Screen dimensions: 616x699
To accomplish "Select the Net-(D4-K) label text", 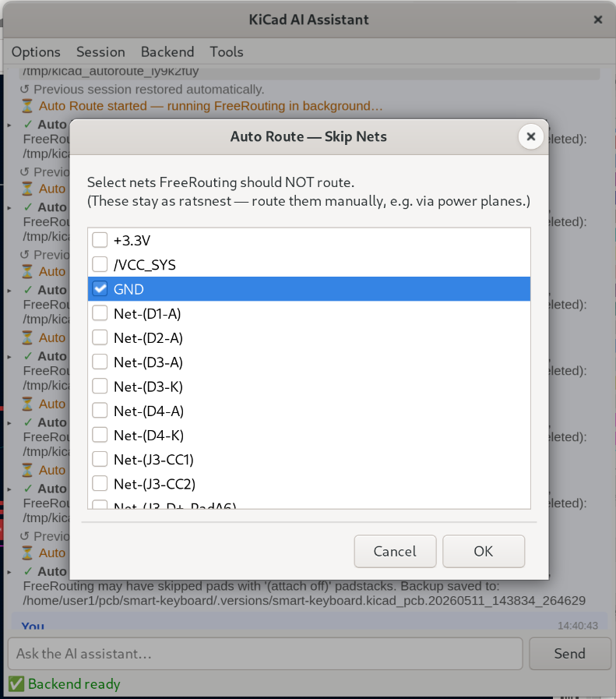I will (x=149, y=436).
